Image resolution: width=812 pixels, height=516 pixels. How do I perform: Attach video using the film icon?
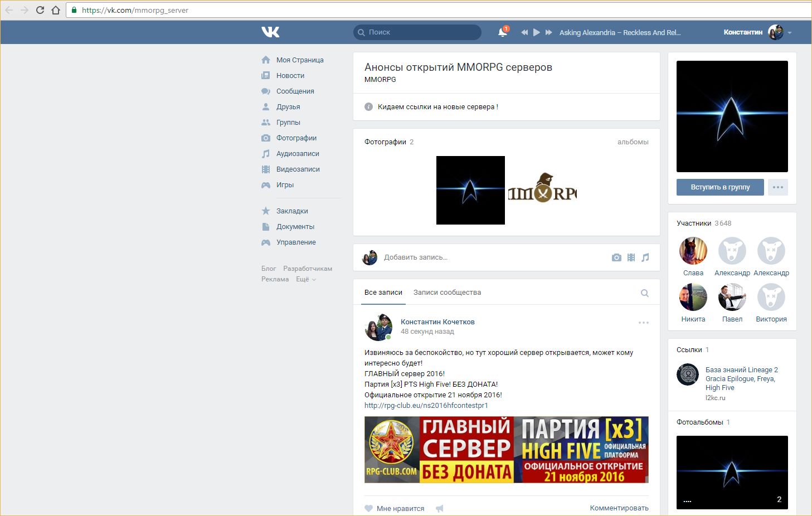tap(631, 257)
